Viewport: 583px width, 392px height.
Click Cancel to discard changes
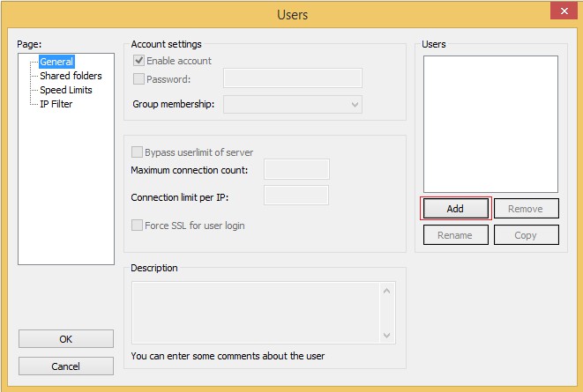[x=66, y=366]
